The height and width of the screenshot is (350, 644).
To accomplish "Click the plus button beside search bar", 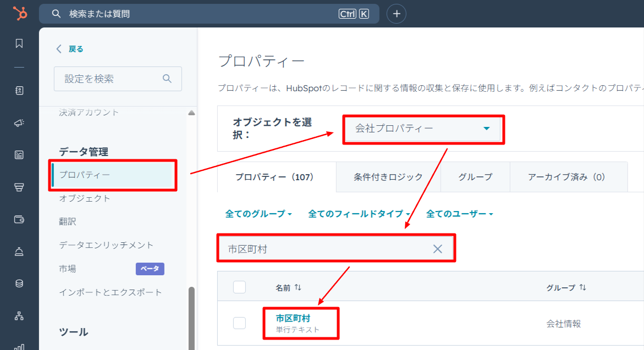I will pos(397,14).
